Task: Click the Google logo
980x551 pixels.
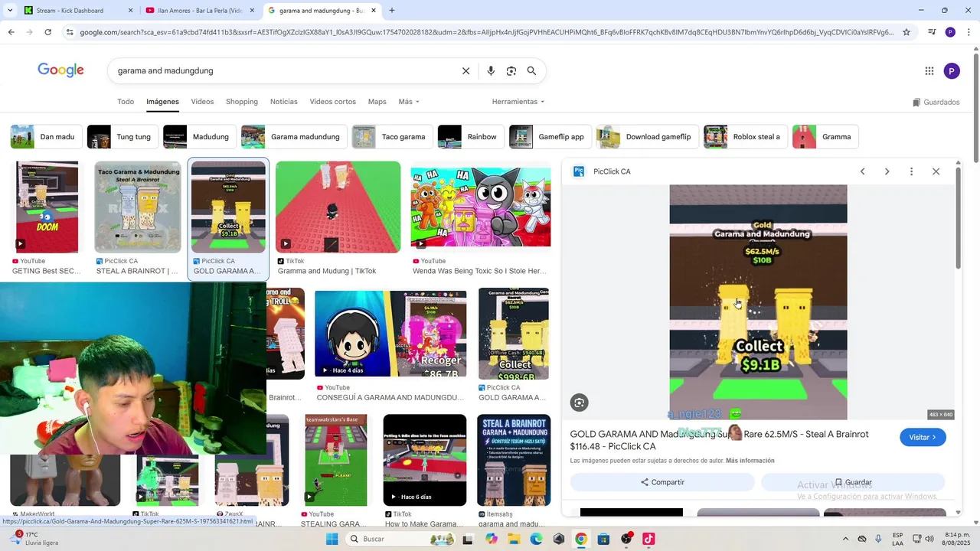Action: tap(60, 70)
